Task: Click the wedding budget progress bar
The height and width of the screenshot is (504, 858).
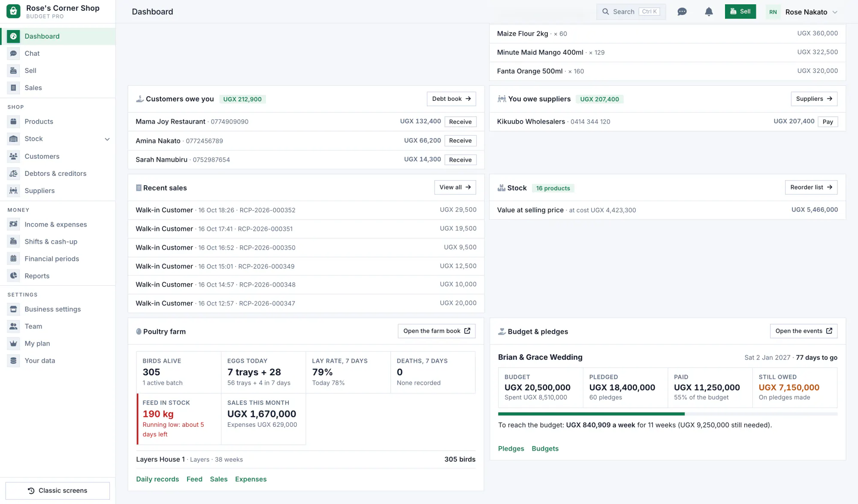Action: [668, 414]
